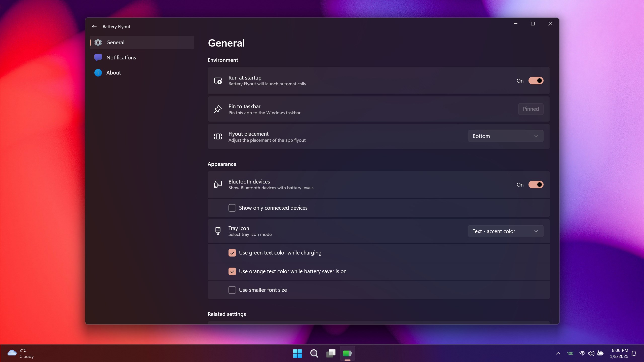Show hidden tray icons chevron

coord(558,353)
